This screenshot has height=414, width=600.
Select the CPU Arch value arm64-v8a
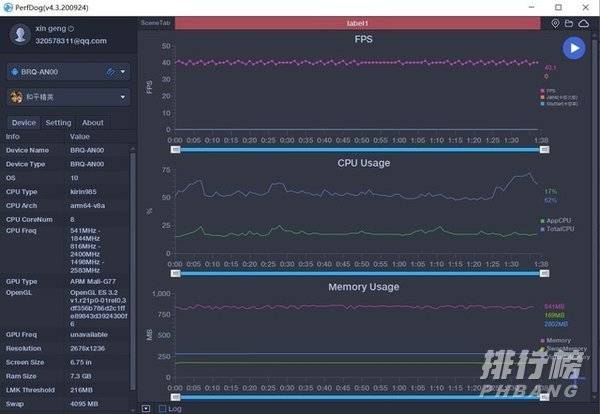(87, 205)
